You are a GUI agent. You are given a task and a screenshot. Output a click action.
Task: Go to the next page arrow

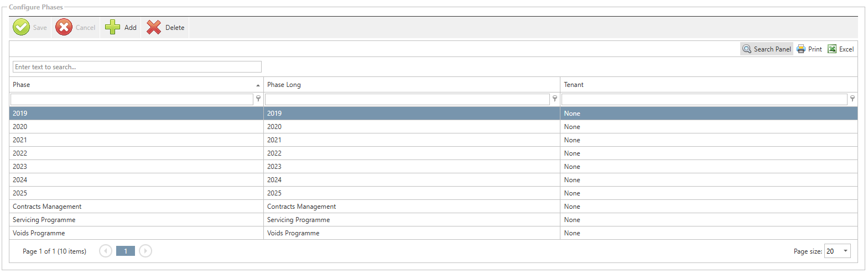145,251
